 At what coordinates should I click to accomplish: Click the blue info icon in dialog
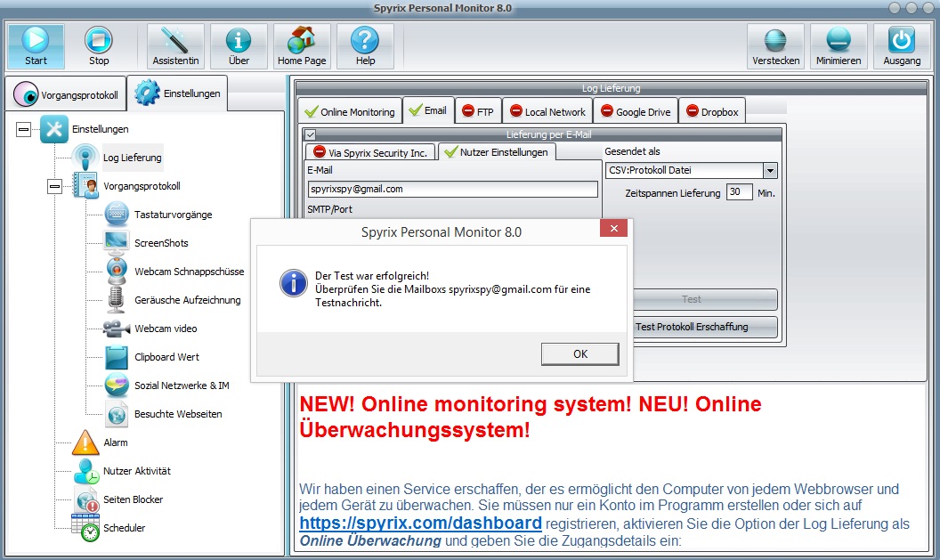coord(294,283)
